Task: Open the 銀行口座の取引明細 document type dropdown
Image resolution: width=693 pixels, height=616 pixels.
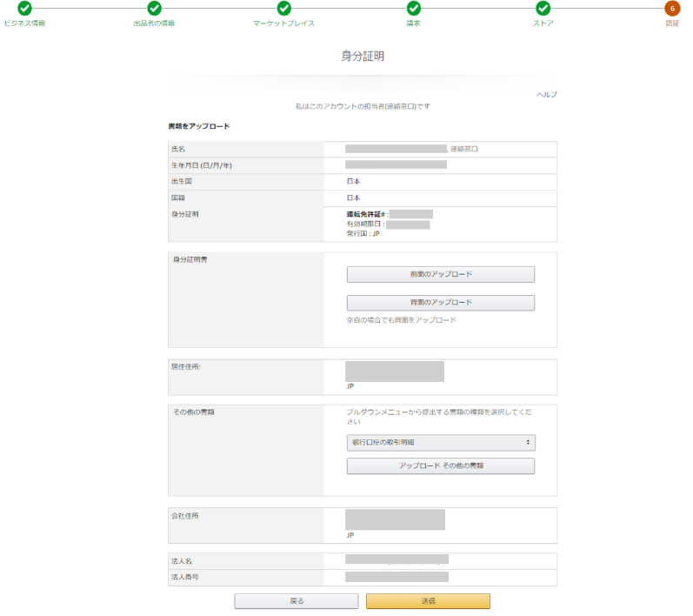Action: click(x=440, y=443)
